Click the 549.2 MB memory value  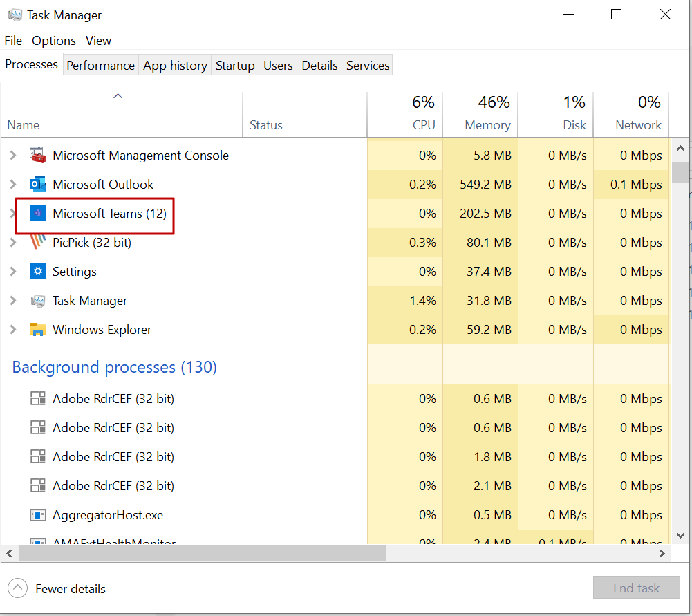485,184
